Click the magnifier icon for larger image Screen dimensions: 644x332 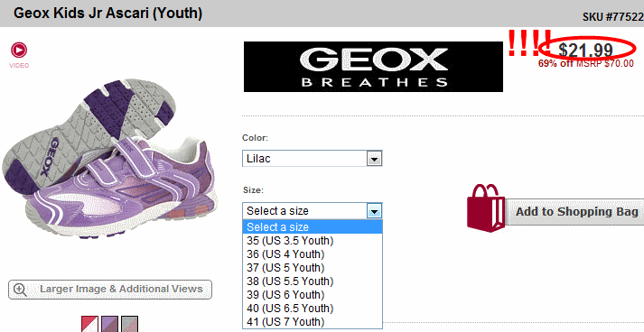point(20,290)
